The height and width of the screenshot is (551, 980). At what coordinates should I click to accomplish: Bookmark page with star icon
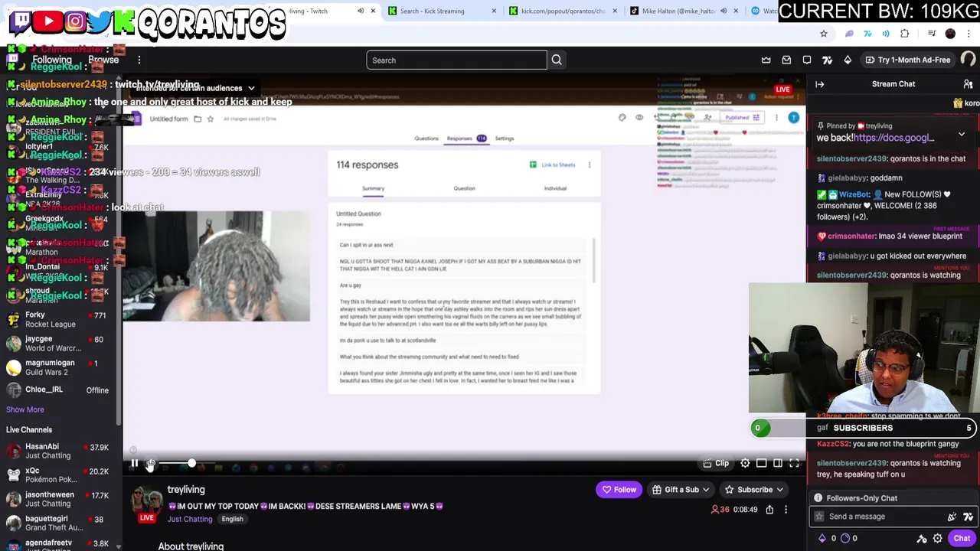pos(824,34)
